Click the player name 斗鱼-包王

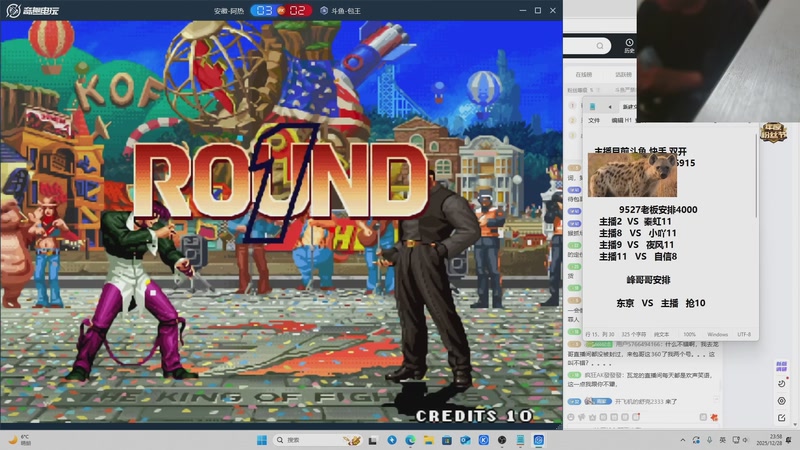click(x=346, y=11)
